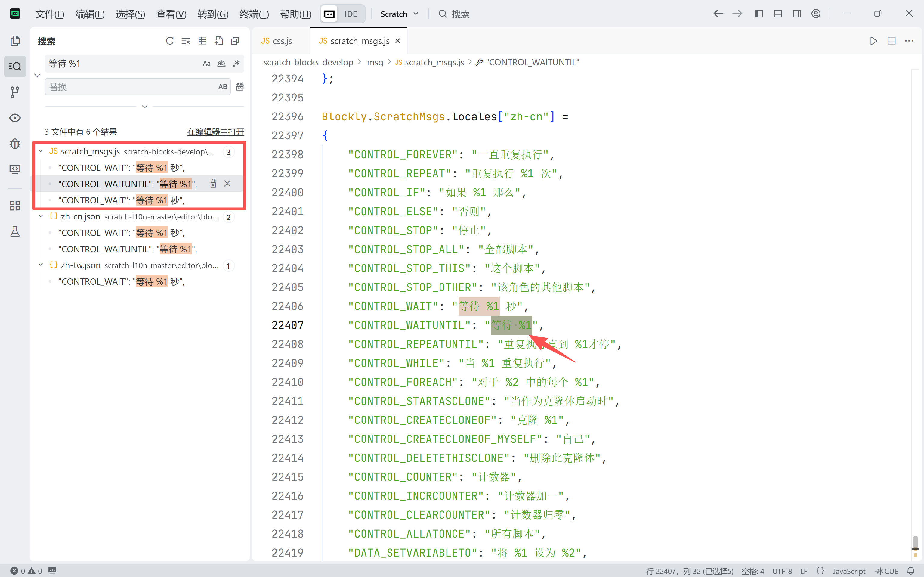Screen dimensions: 924x577
Task: Open the Scratch project dropdown
Action: tap(399, 14)
